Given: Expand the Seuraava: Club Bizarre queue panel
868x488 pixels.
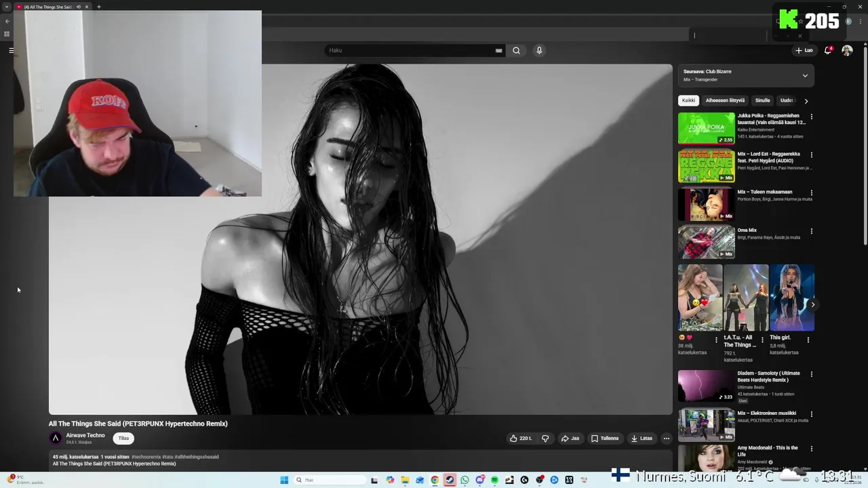Looking at the screenshot, I should (x=805, y=75).
